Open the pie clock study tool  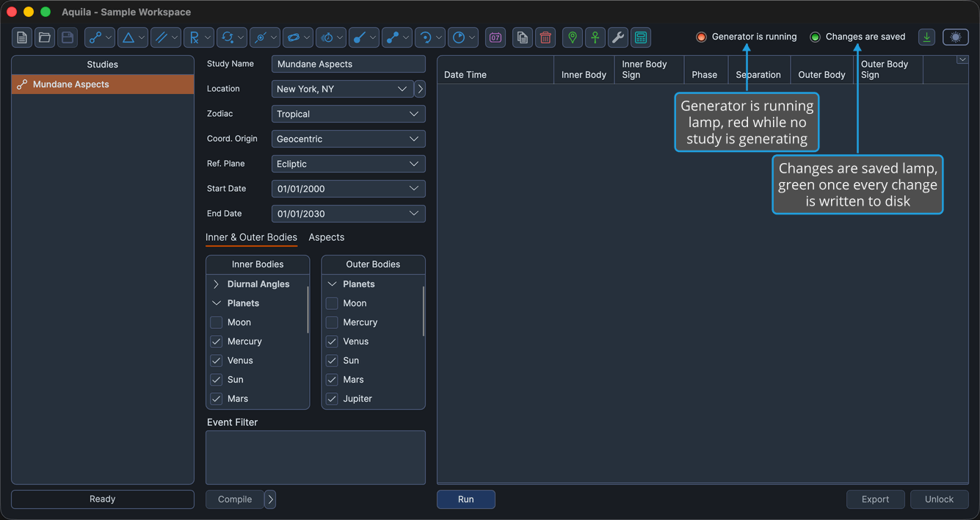[x=463, y=37]
